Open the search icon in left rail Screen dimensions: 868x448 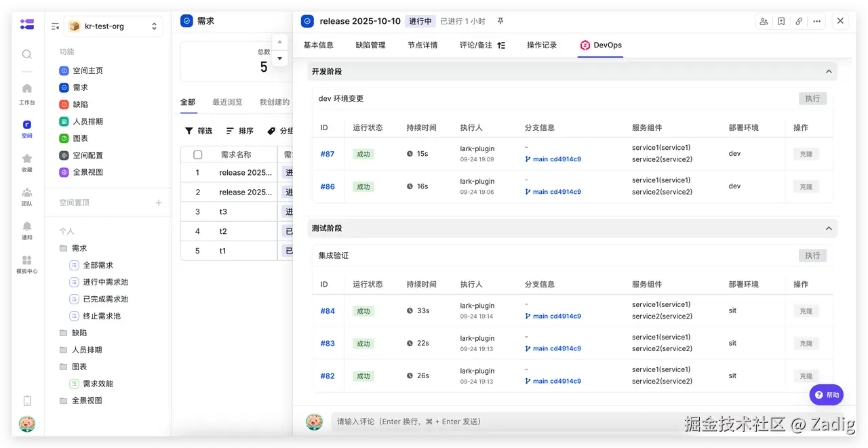pos(26,54)
